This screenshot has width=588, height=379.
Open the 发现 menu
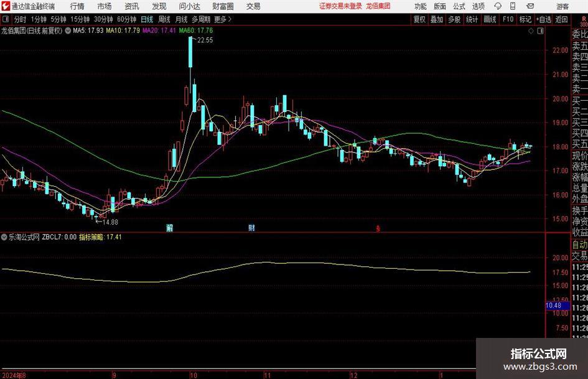pos(159,6)
